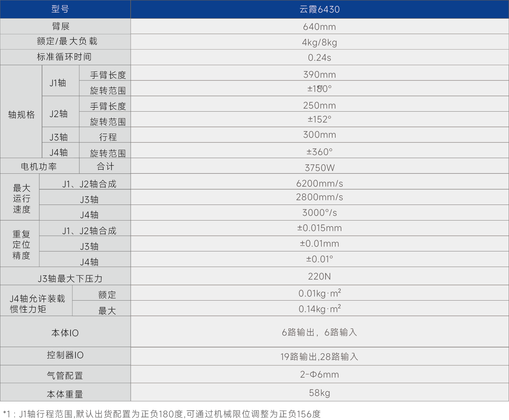Click the model name '云霞6430'
This screenshot has width=509, height=420.
tap(319, 9)
